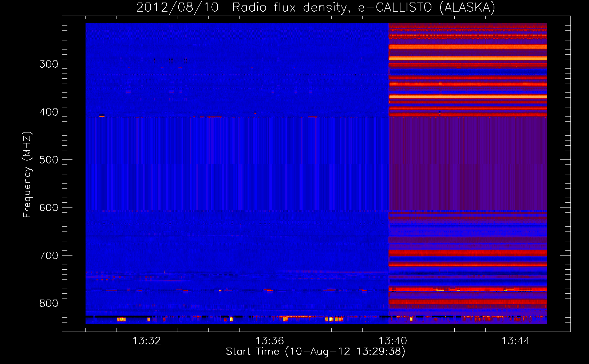Click the 800 frequency tick label
The height and width of the screenshot is (364, 589).
(49, 303)
